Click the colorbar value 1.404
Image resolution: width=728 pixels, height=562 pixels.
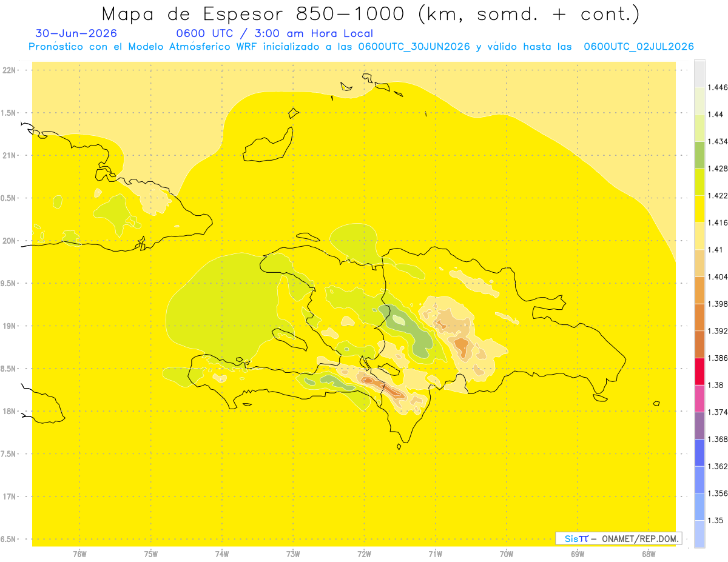(719, 276)
